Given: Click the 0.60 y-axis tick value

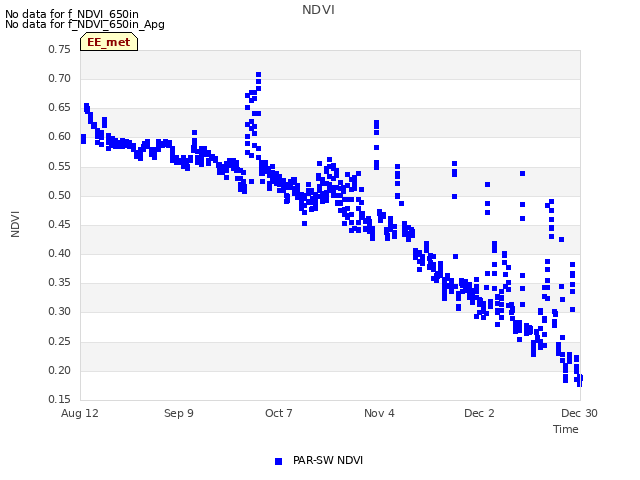Looking at the screenshot, I should point(60,136).
